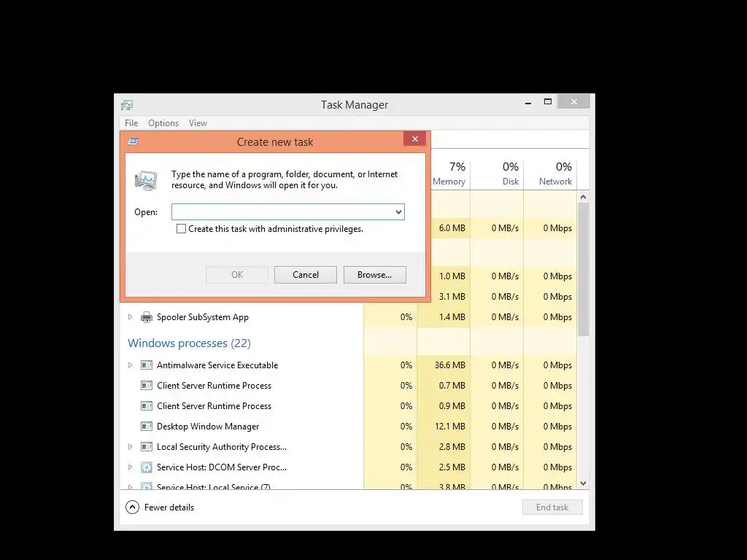Open the Options menu
This screenshot has height=560, width=747.
(163, 122)
